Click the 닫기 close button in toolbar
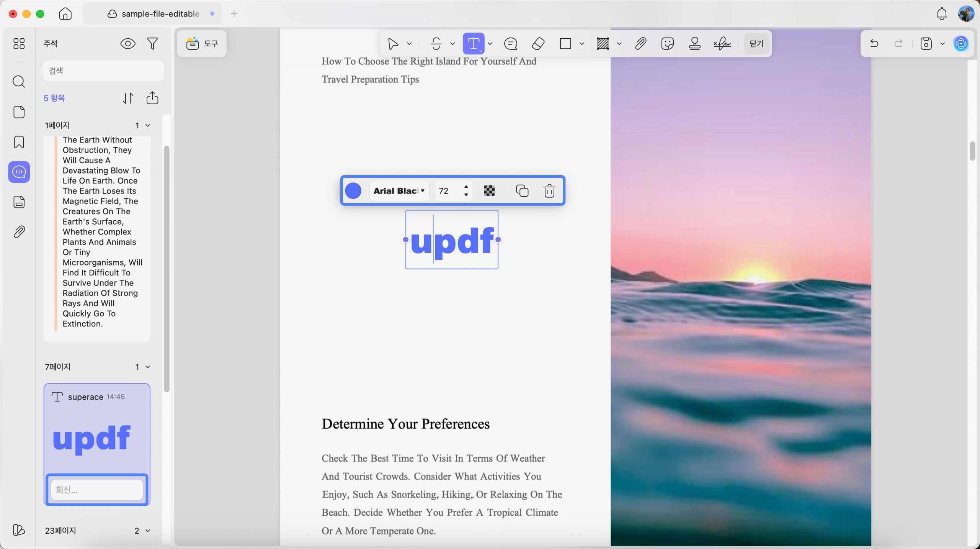The width and height of the screenshot is (980, 549). coord(756,44)
